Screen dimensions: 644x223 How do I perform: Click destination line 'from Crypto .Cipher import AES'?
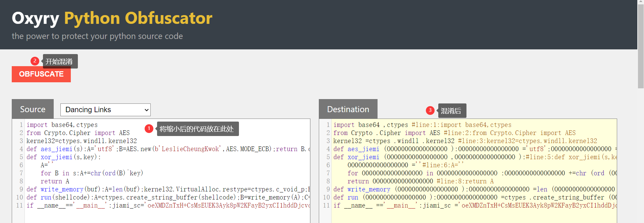click(454, 133)
